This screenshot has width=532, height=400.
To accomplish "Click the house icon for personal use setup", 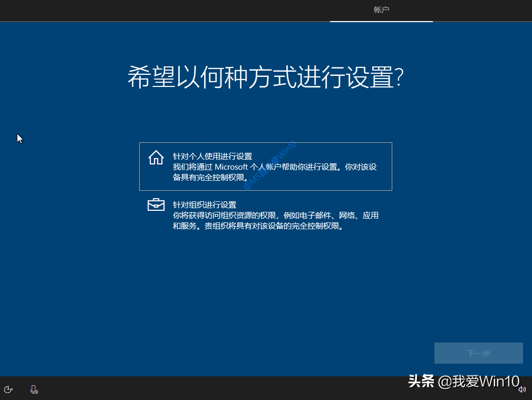I will point(156,157).
